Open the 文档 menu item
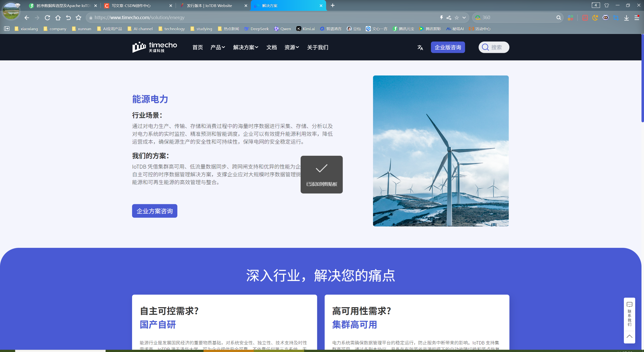Screen dimensions: 644x352 click(x=271, y=47)
